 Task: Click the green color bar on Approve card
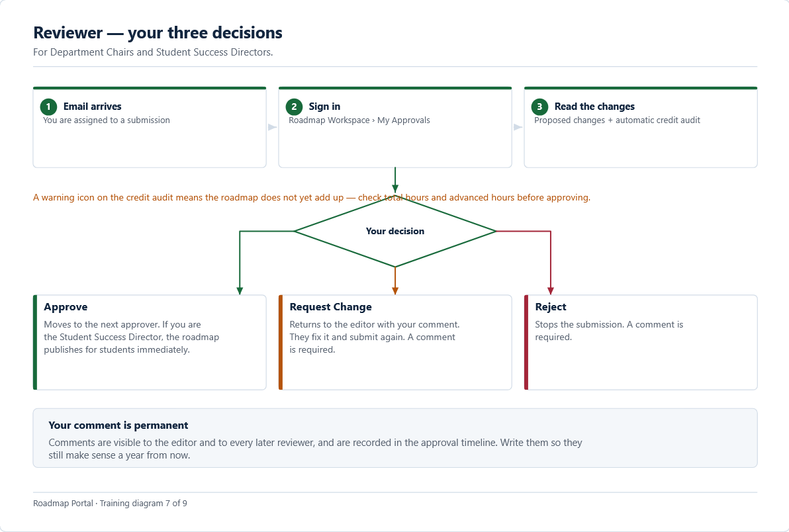(35, 343)
